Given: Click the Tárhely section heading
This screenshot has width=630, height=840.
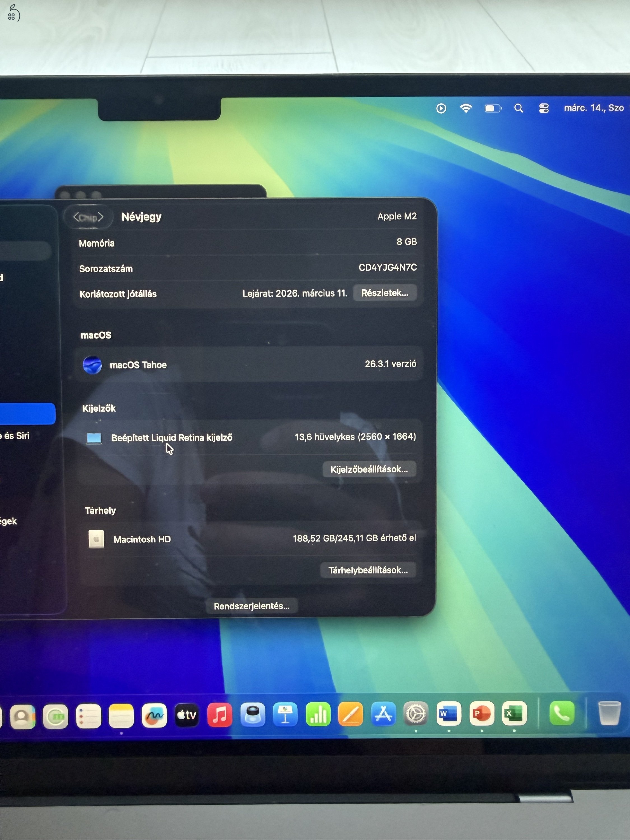Looking at the screenshot, I should click(x=100, y=511).
